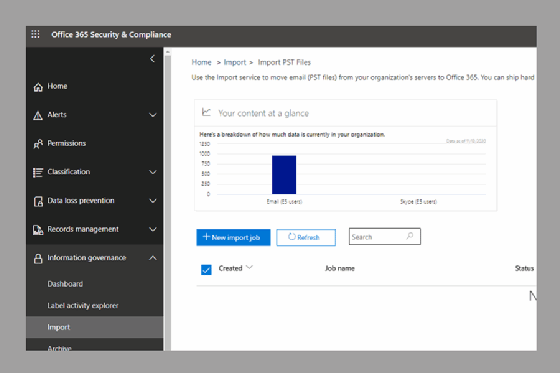This screenshot has width=560, height=373.
Task: Open Dashboard under Information governance
Action: click(x=65, y=284)
